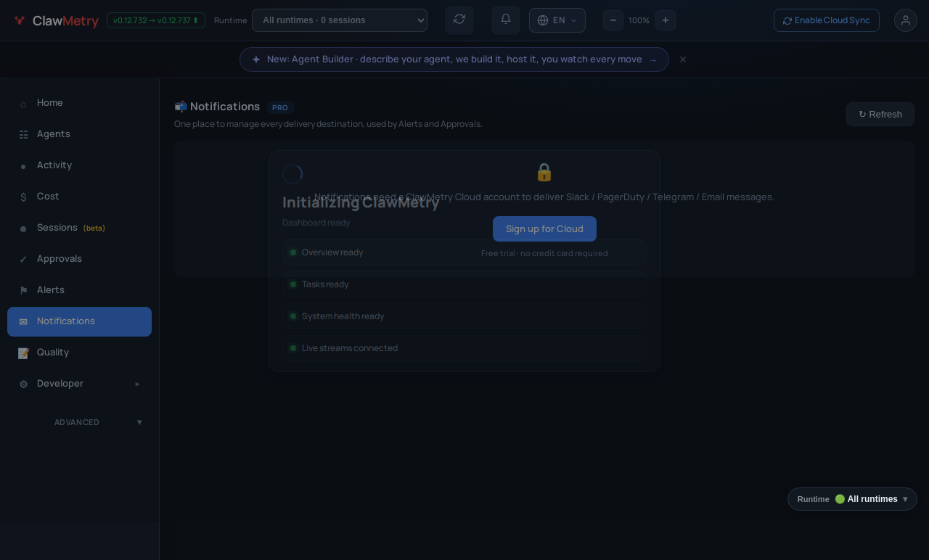
Task: Open the Agent Builder announcement banner
Action: tap(454, 59)
